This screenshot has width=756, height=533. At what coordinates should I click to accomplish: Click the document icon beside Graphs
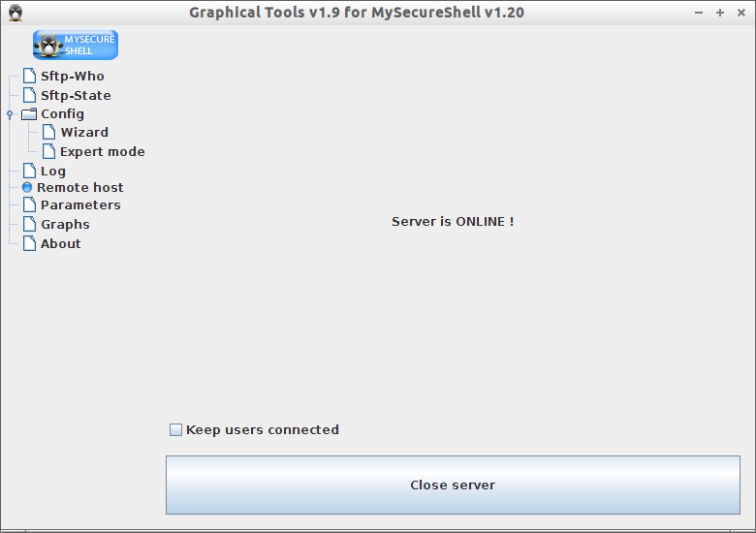point(29,224)
